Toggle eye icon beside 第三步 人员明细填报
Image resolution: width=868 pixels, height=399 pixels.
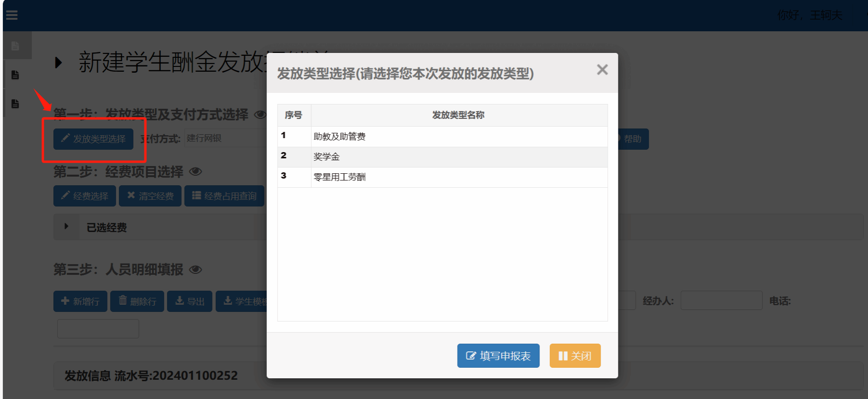tap(196, 270)
